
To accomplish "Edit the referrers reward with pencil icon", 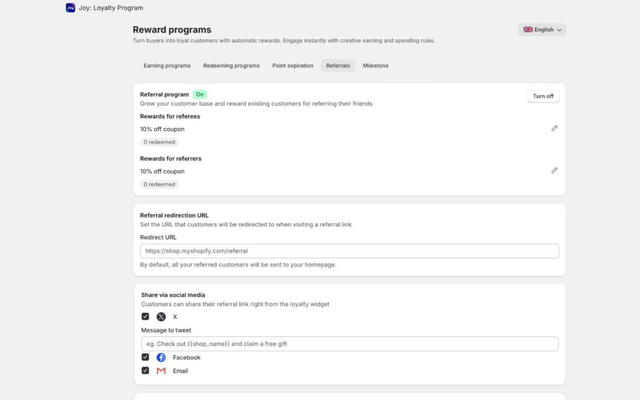I will coord(554,170).
